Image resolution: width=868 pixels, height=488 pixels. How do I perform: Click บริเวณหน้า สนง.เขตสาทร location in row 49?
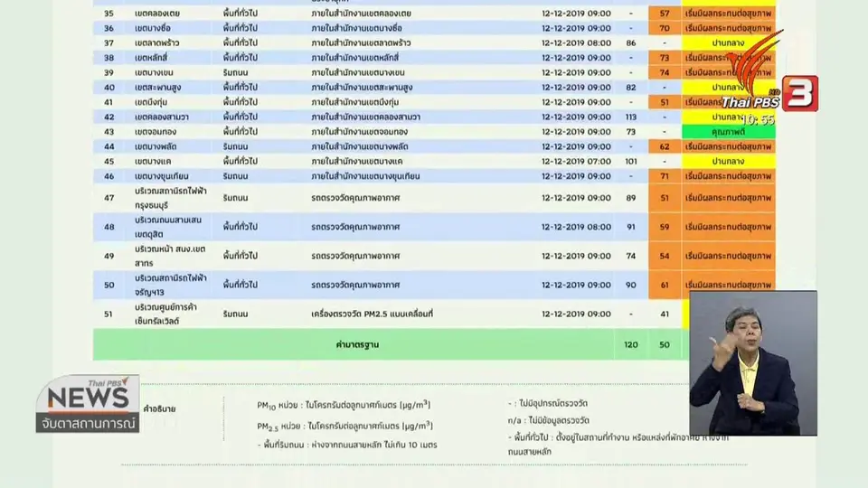pos(170,256)
